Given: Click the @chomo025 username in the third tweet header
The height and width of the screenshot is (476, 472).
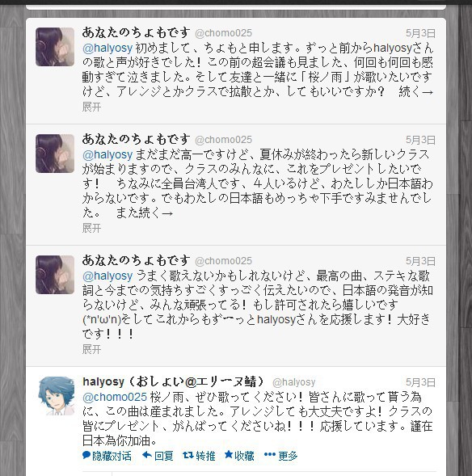Looking at the screenshot, I should (223, 261).
